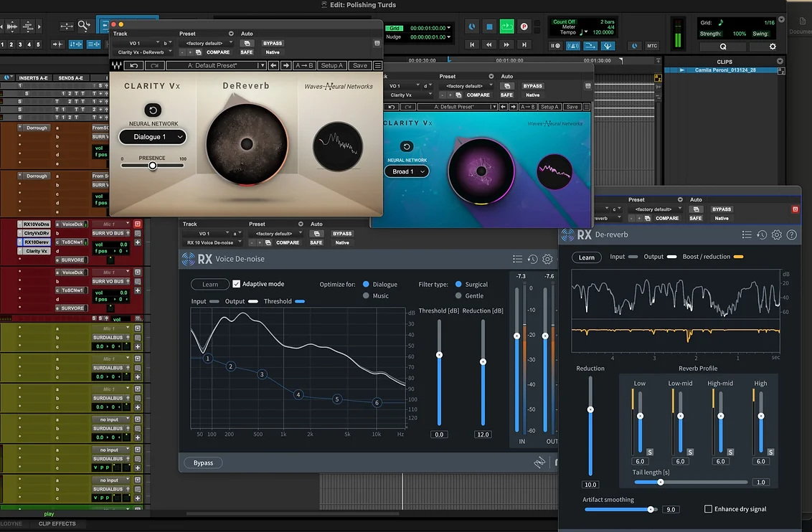Click the Waves undo arrow in DeReverb
The width and height of the screenshot is (812, 532).
(x=134, y=66)
